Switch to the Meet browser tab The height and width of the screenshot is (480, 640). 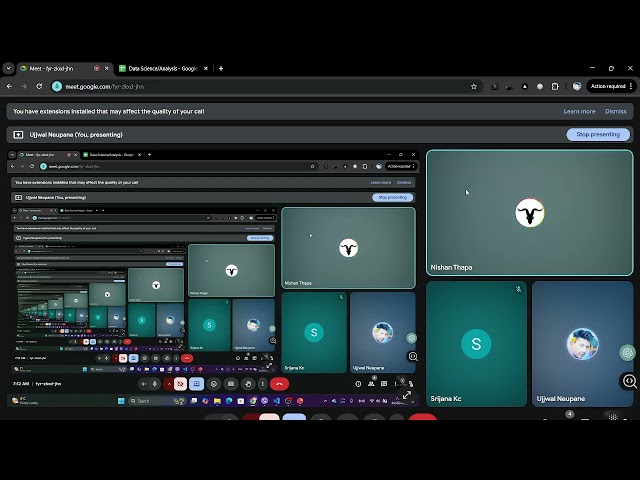(x=55, y=68)
